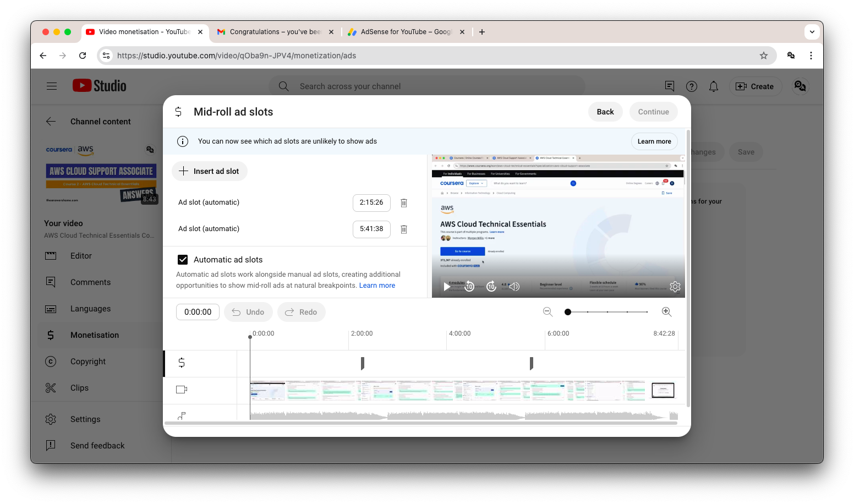Mute the preview volume

514,287
